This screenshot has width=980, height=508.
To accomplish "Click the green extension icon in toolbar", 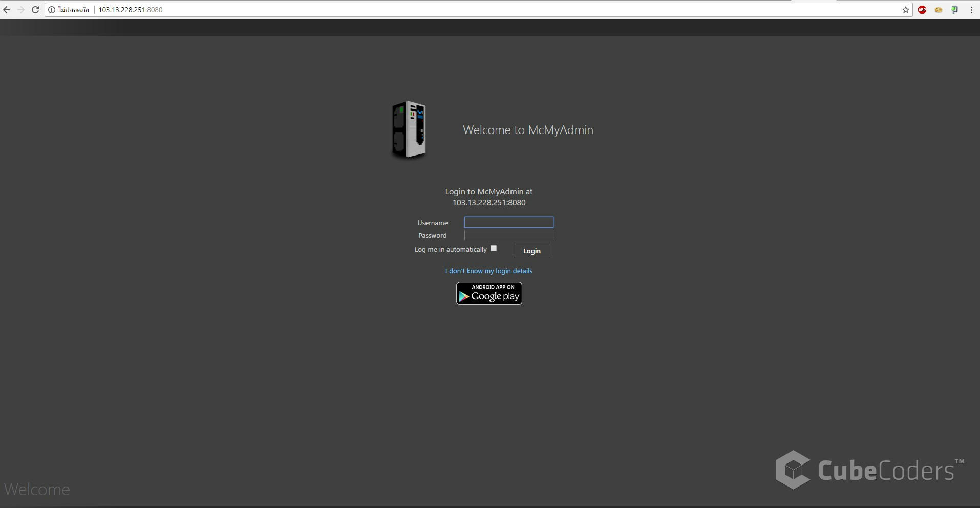I will click(x=955, y=10).
